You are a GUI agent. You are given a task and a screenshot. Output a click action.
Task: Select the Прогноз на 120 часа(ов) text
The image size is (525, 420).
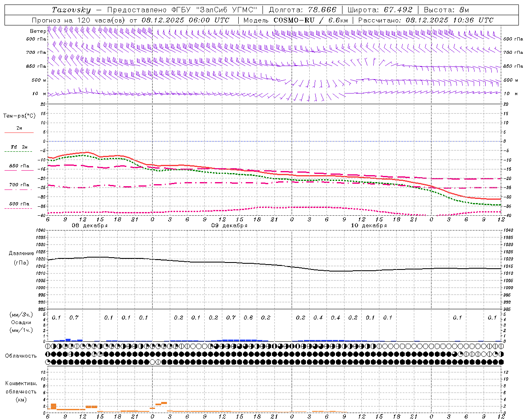(x=79, y=20)
